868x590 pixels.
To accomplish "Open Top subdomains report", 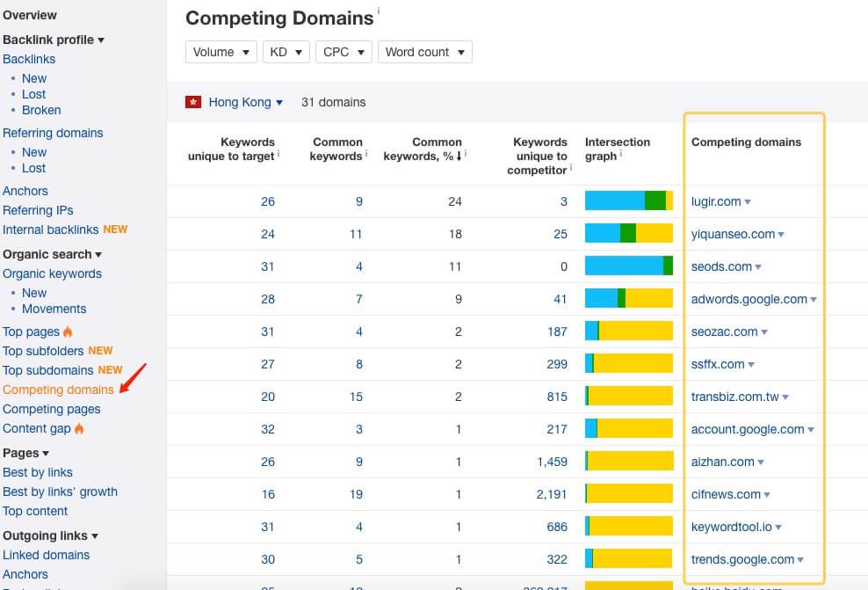I will (47, 370).
